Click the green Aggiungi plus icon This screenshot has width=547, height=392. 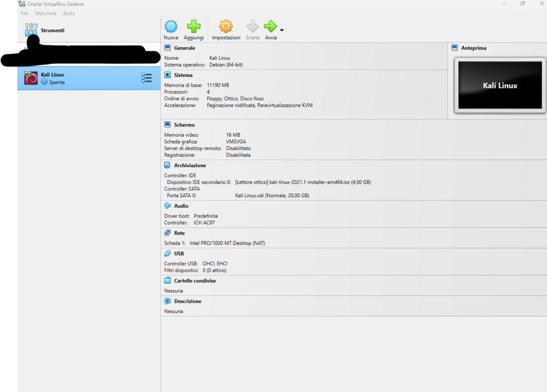pyautogui.click(x=193, y=27)
